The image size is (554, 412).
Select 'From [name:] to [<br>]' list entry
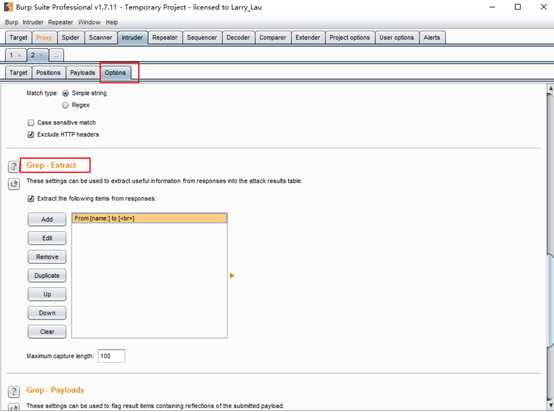tap(149, 218)
